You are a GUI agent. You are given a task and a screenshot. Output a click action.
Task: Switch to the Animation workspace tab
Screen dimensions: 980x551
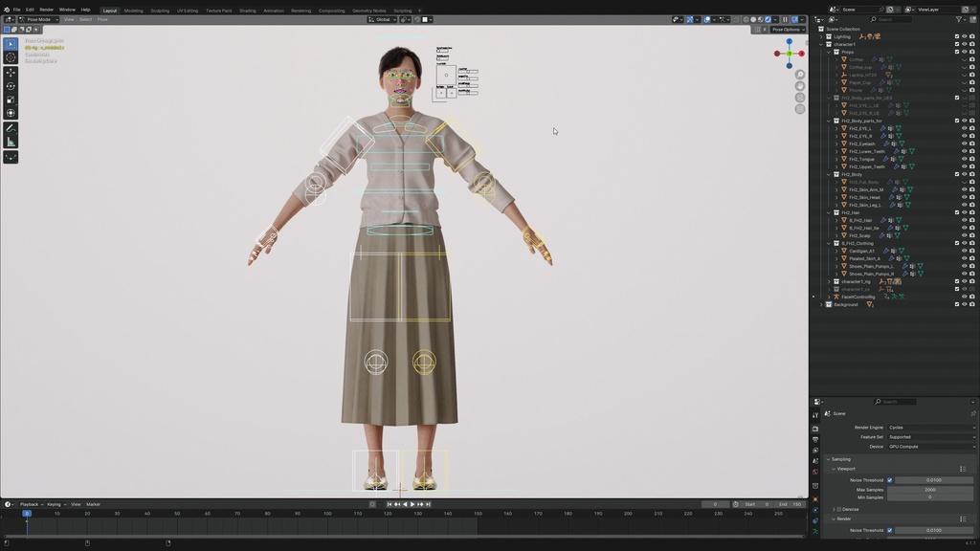274,9
